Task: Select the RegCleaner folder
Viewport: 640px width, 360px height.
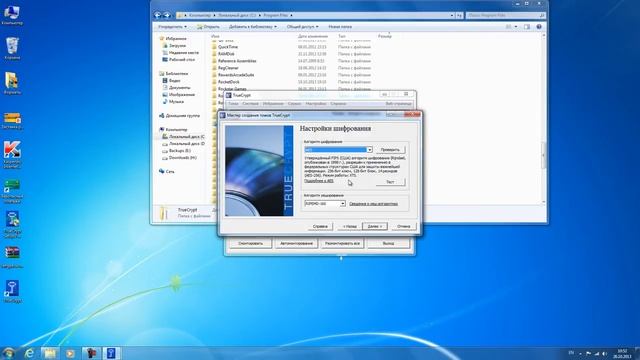Action: 228,68
